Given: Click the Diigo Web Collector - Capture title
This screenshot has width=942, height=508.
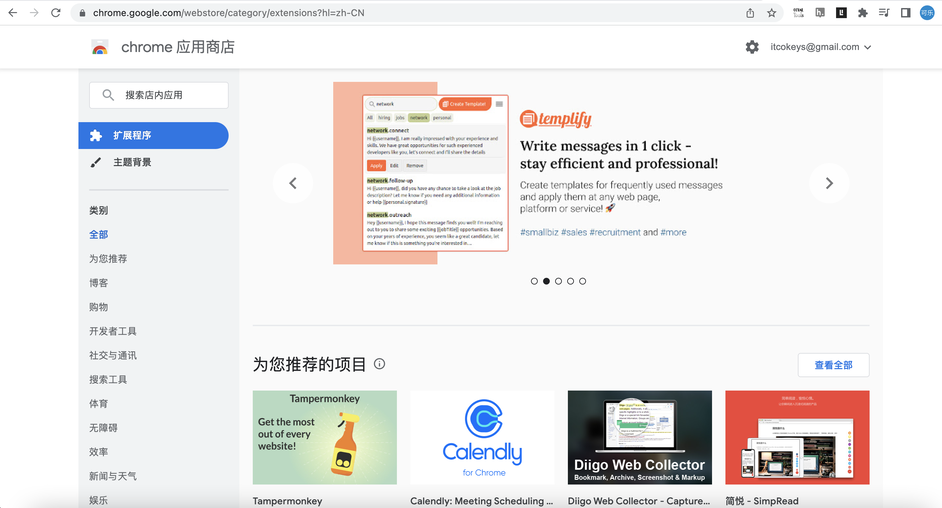Looking at the screenshot, I should point(639,501).
